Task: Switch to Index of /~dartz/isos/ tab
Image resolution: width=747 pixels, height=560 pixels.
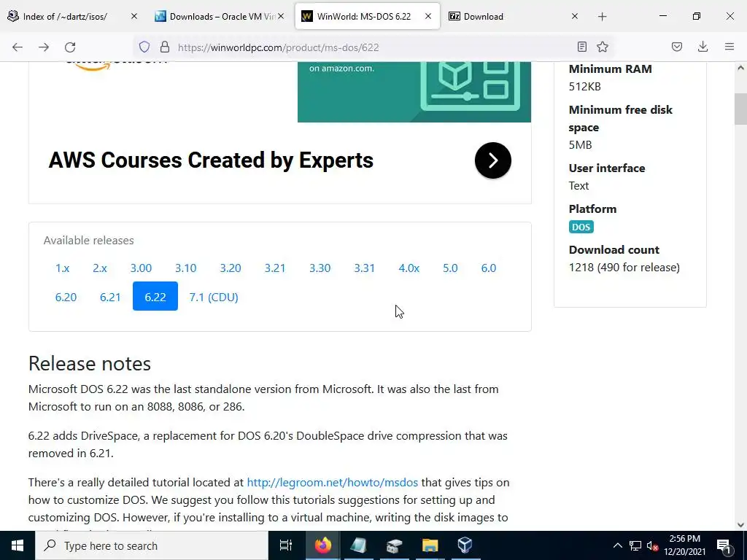Action: (x=73, y=16)
